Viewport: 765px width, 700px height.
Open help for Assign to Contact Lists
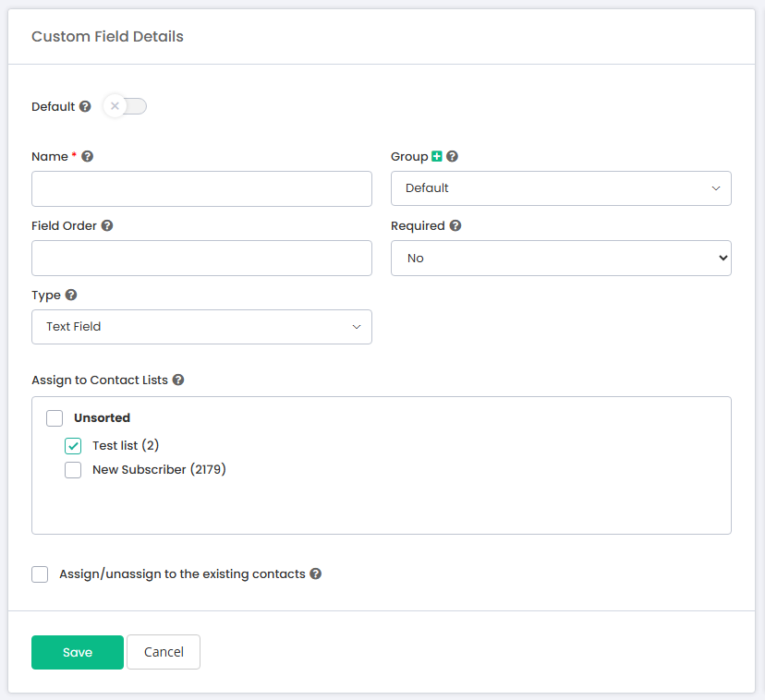pos(178,380)
